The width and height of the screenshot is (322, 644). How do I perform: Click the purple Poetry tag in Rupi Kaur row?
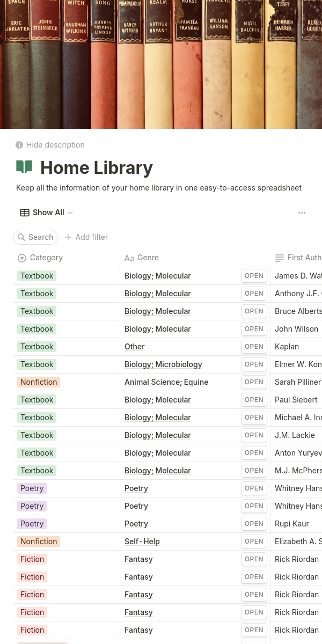[32, 524]
